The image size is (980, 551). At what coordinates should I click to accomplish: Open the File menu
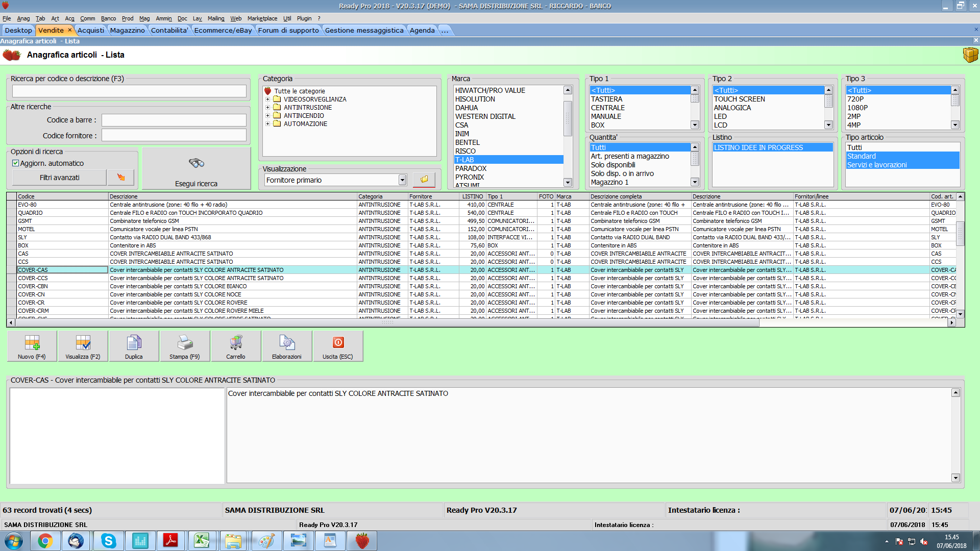7,18
